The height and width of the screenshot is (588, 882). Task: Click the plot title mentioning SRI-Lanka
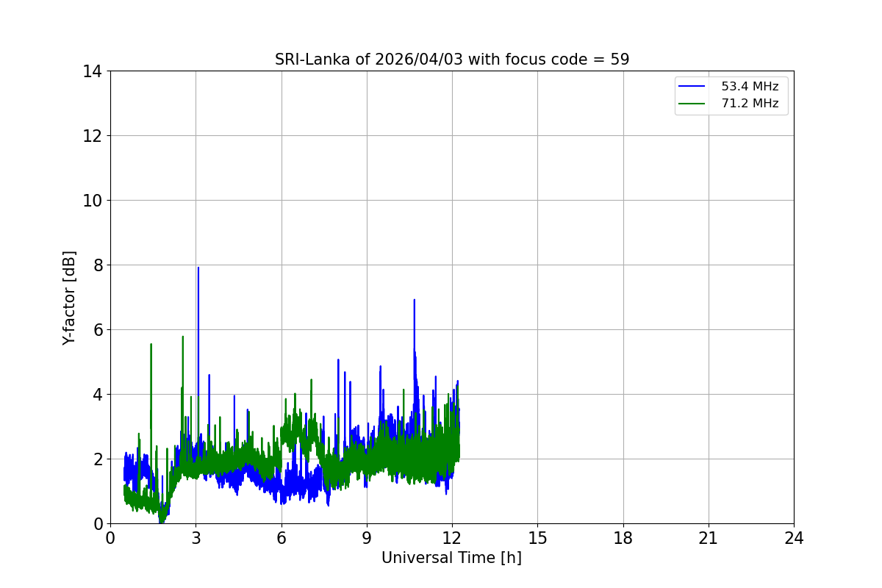(x=452, y=60)
